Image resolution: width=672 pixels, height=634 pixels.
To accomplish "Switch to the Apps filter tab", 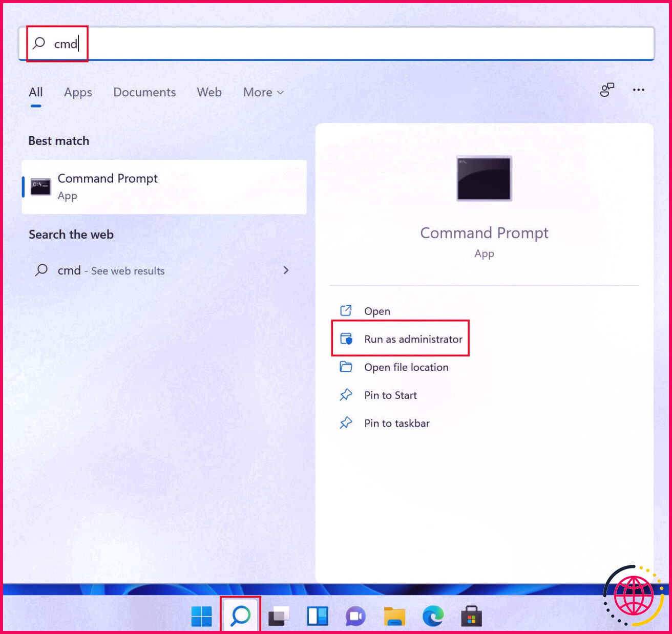I will coord(78,93).
